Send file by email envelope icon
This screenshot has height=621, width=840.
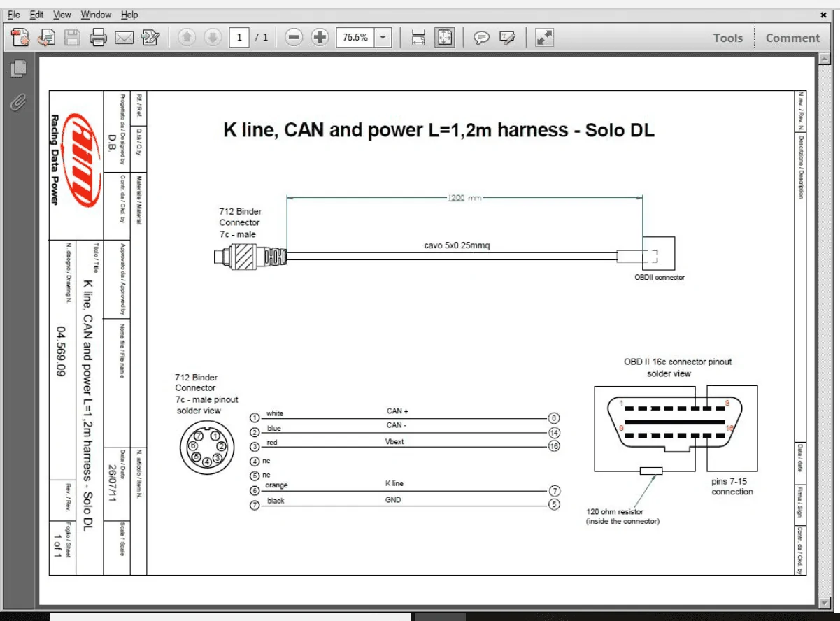click(124, 37)
